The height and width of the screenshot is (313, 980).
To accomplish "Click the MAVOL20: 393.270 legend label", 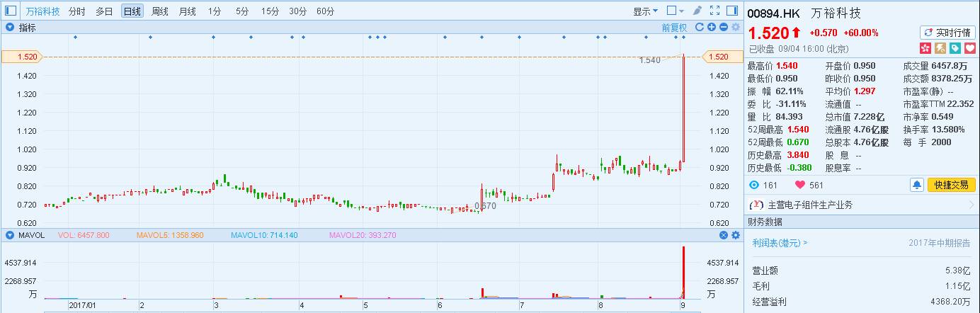I will click(x=363, y=235).
